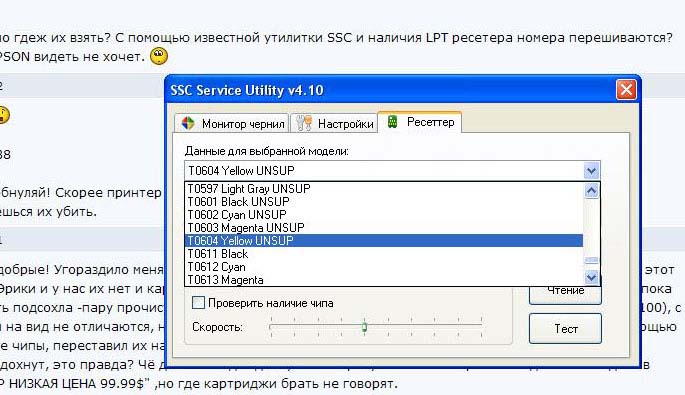Click the list scrollbar down arrow

tap(592, 277)
